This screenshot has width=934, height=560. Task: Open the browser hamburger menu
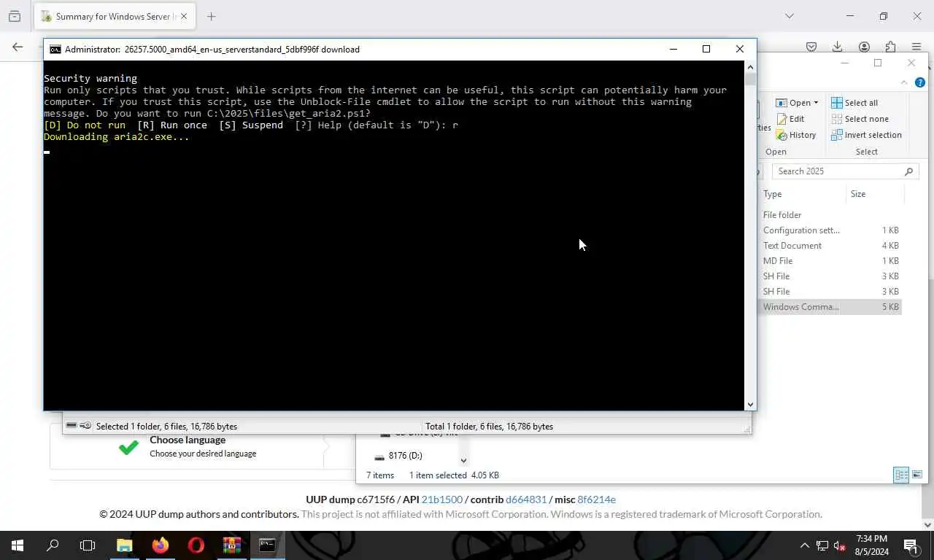(x=916, y=47)
